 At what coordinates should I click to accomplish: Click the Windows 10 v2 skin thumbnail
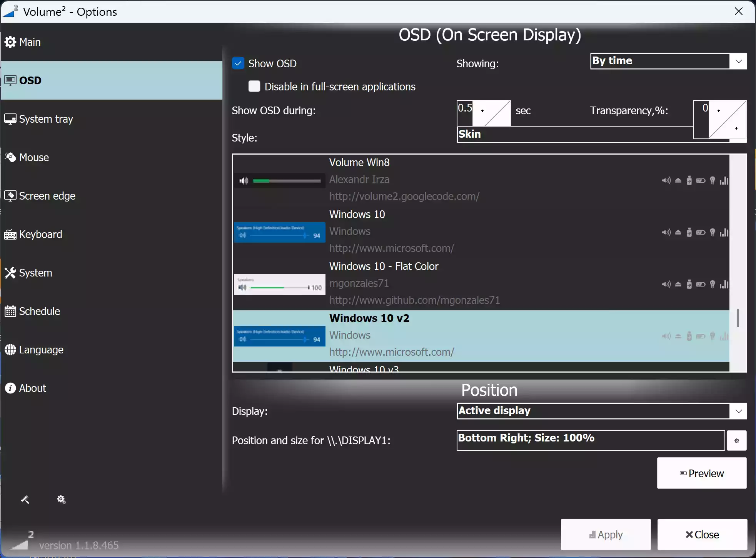click(280, 336)
